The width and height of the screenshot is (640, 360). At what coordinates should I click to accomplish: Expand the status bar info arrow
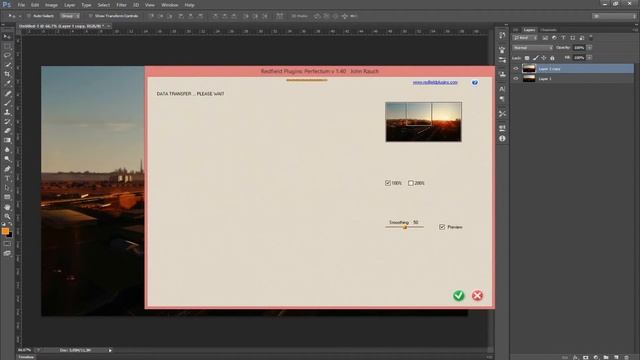(x=110, y=350)
